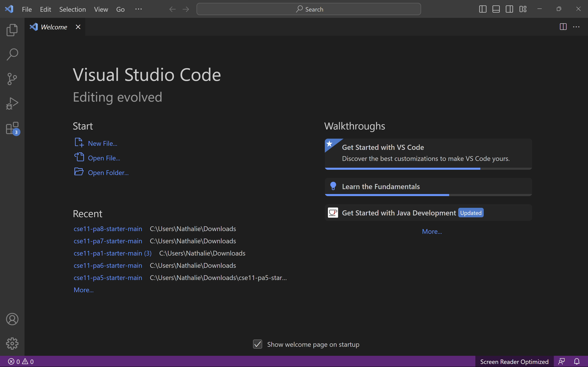The height and width of the screenshot is (367, 588).
Task: Uncheck Show welcome page on startup
Action: pyautogui.click(x=258, y=344)
